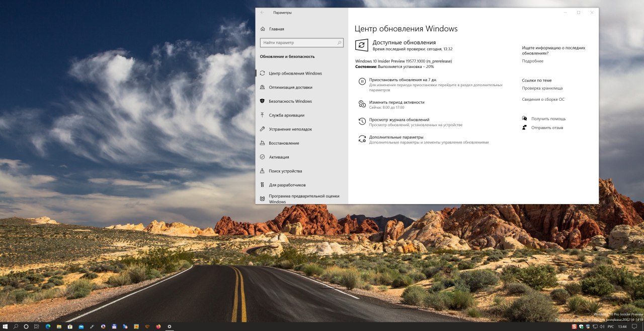Click the pause icon for pausing updates

362,81
